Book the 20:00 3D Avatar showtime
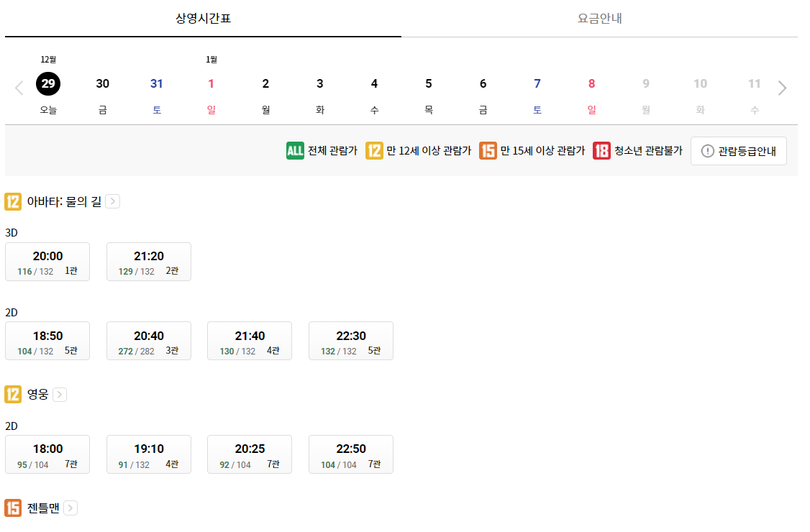 coord(47,262)
